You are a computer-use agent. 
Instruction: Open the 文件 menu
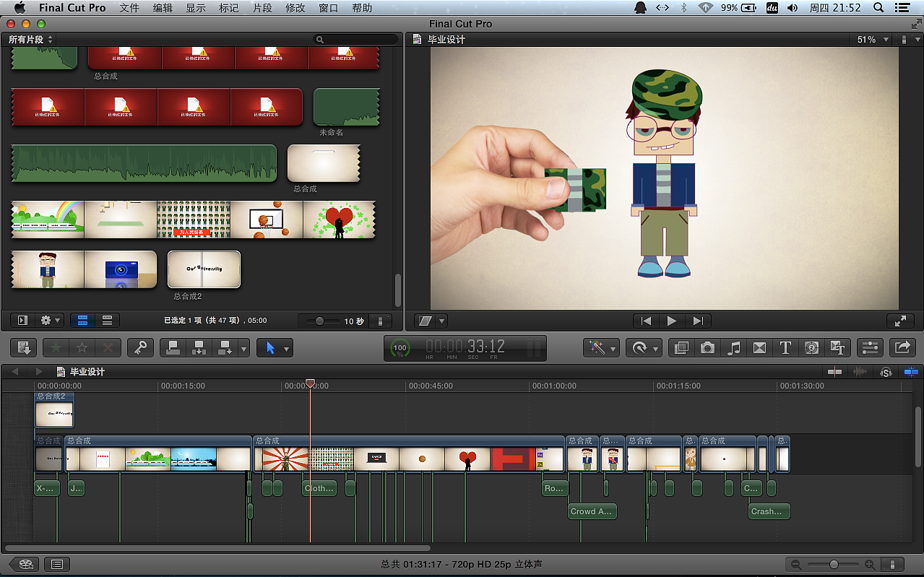coord(129,8)
